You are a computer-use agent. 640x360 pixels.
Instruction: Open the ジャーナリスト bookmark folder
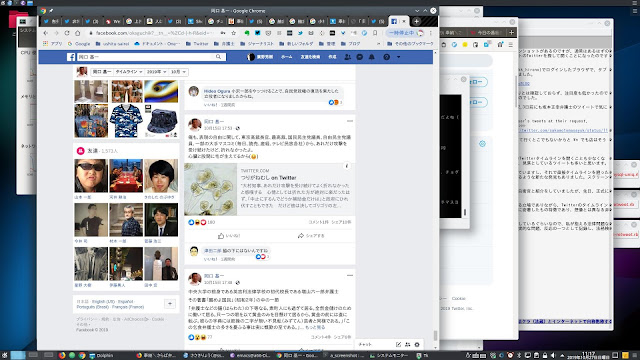257,43
